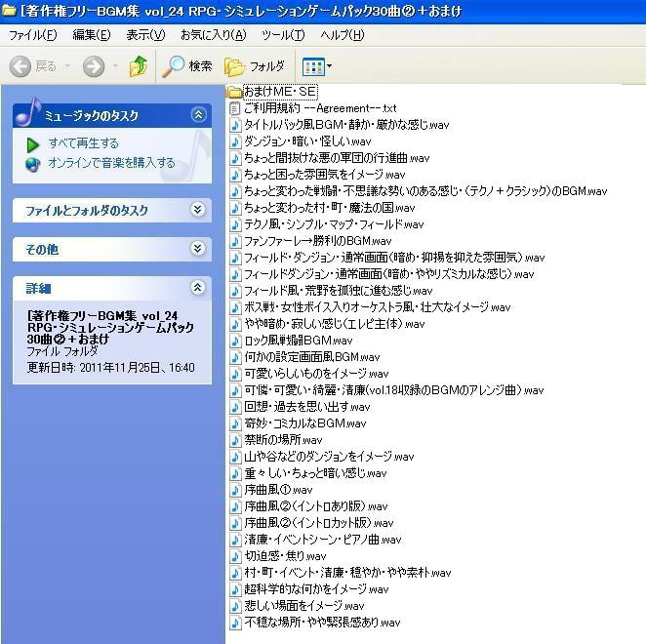Click オンラインで音楽を購入する link

coord(111,163)
